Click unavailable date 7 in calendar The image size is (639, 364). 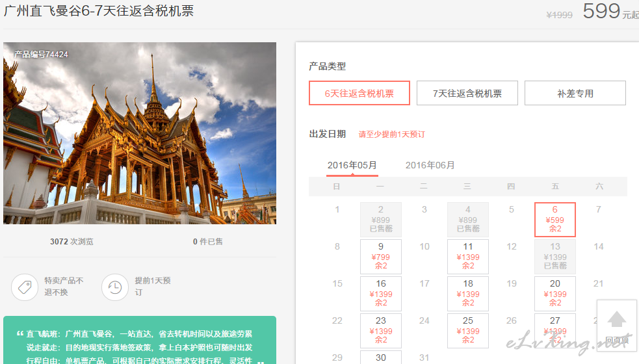(598, 209)
